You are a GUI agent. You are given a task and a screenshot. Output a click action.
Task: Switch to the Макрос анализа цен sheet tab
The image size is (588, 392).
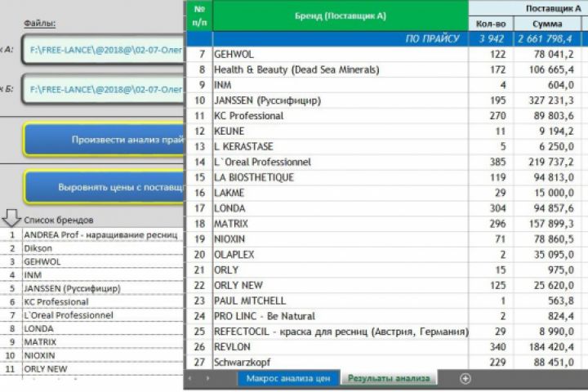pos(288,378)
